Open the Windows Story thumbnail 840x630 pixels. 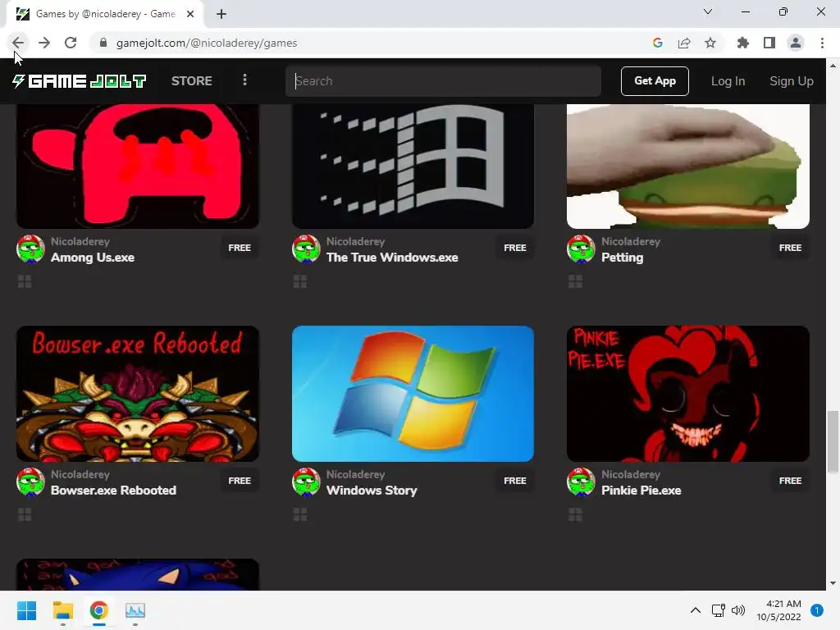click(413, 394)
